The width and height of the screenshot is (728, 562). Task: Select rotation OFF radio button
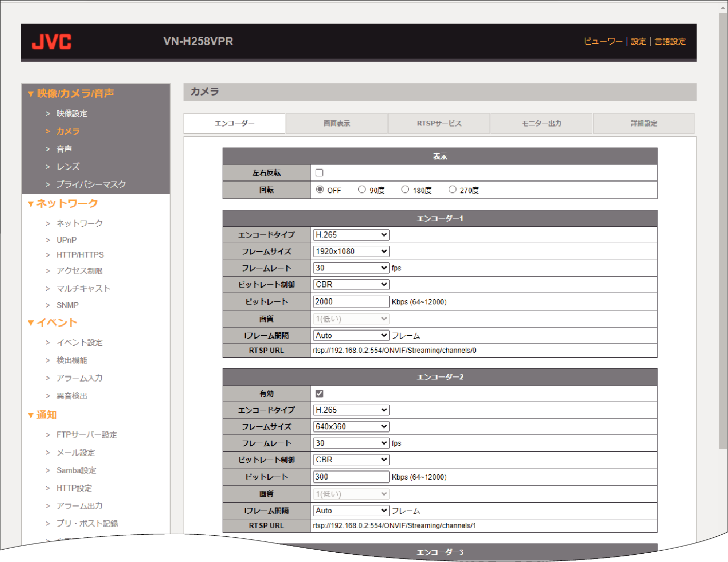pyautogui.click(x=320, y=190)
